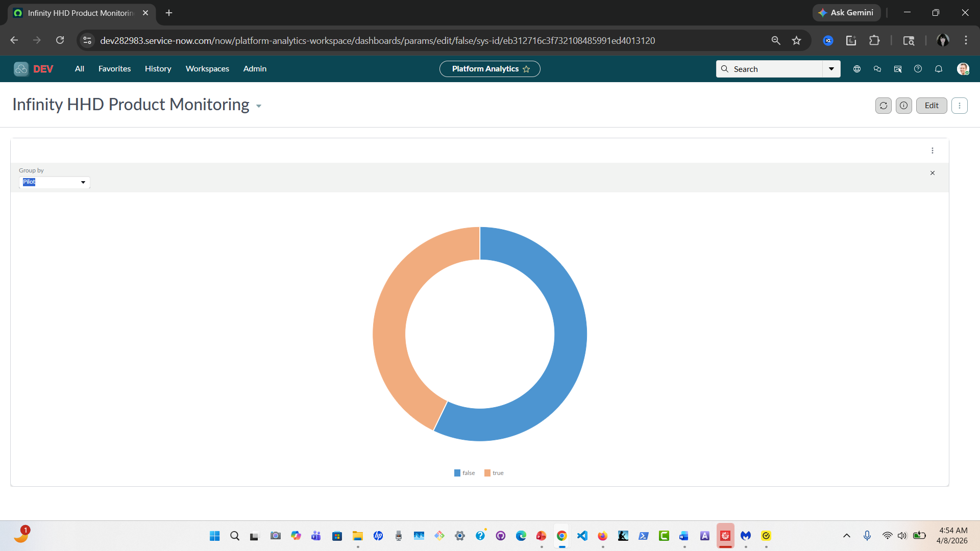
Task: Open dashboard info icon button
Action: point(903,106)
